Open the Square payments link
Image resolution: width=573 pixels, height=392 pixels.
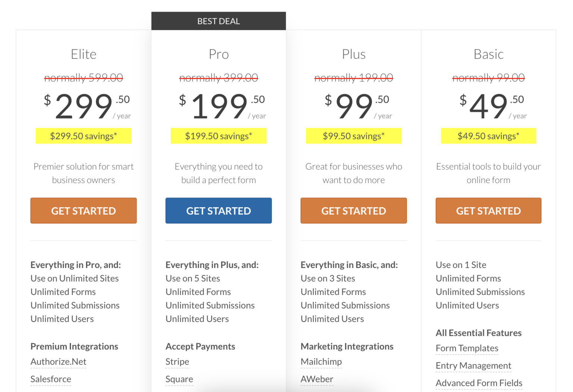tap(179, 379)
